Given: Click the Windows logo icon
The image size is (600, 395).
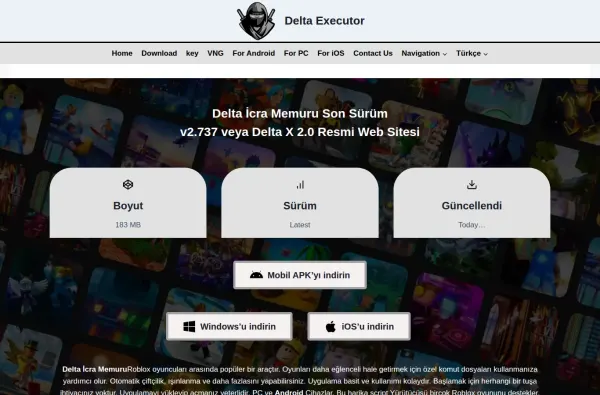Looking at the screenshot, I should tap(189, 326).
